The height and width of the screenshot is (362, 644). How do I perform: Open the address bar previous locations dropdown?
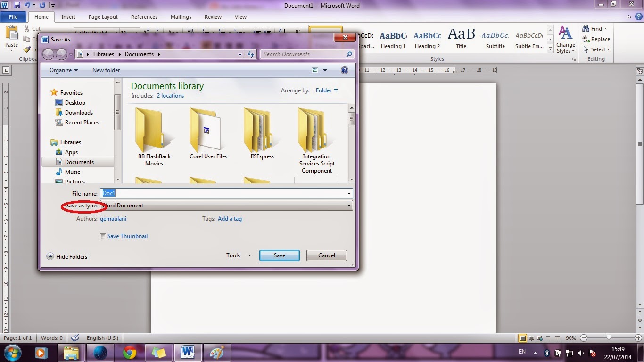pos(240,54)
